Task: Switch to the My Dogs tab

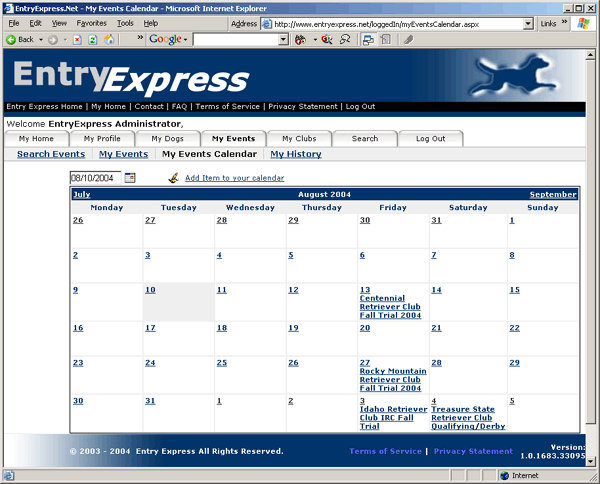Action: tap(168, 139)
